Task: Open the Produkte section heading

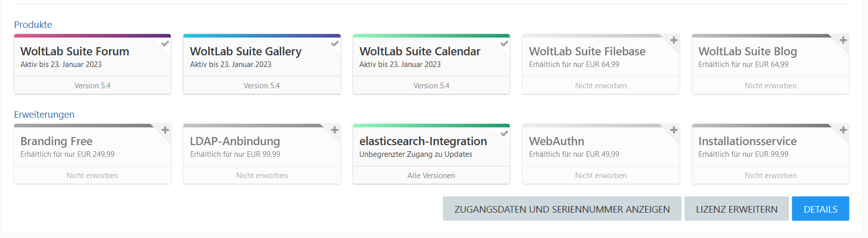Action: [33, 24]
